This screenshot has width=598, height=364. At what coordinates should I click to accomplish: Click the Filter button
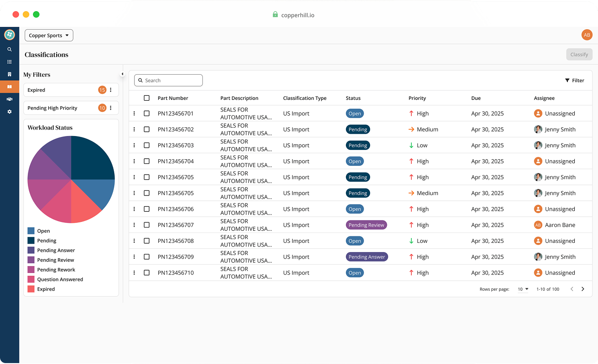(x=575, y=80)
